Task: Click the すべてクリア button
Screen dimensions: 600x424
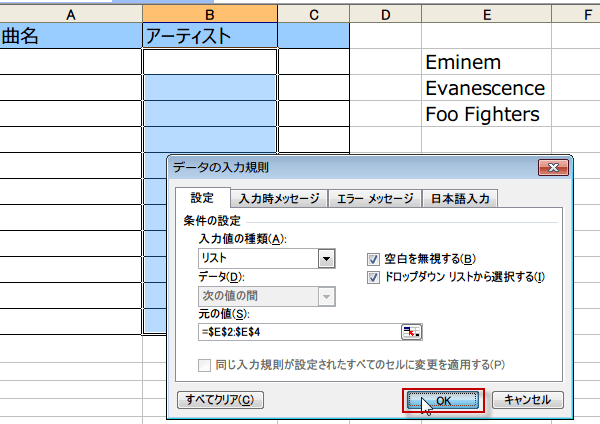Action: coord(219,400)
